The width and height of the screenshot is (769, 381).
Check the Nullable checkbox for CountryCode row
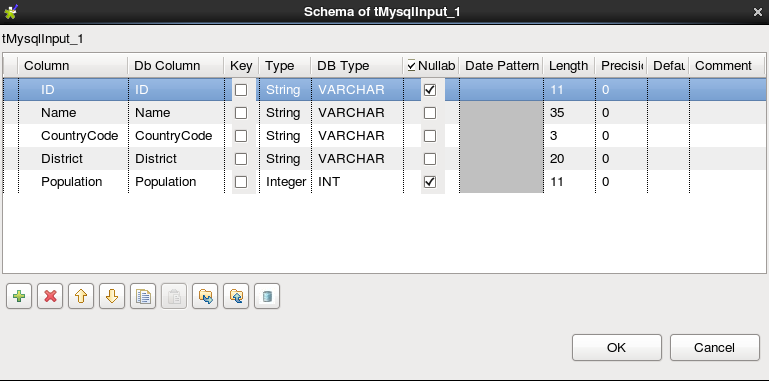[430, 136]
